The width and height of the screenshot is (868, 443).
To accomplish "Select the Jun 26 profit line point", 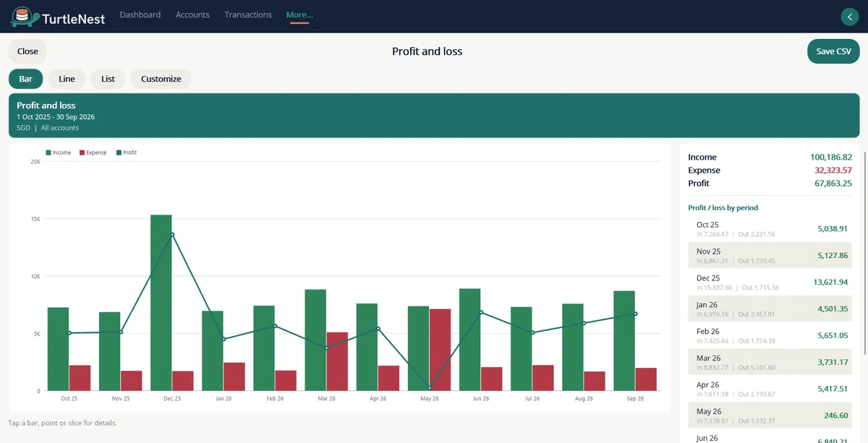I will pyautogui.click(x=481, y=312).
